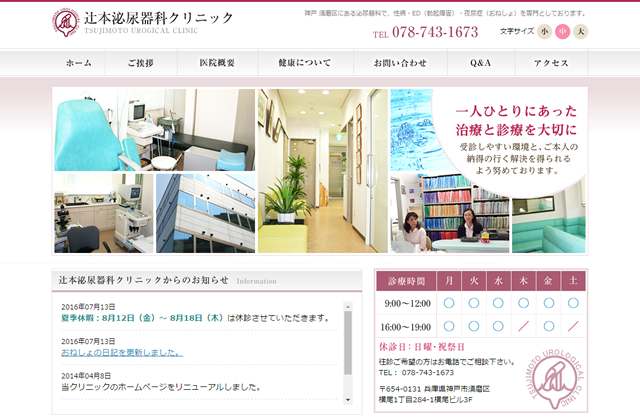Click the down arrow of the news scrollbar
Viewport: 640px width, 420px height.
point(348,400)
